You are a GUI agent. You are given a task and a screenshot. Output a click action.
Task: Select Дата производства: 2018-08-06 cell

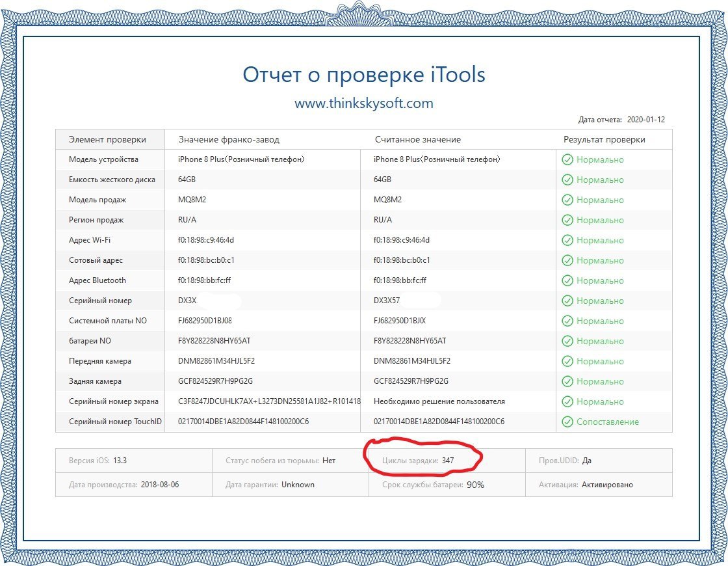(134, 485)
